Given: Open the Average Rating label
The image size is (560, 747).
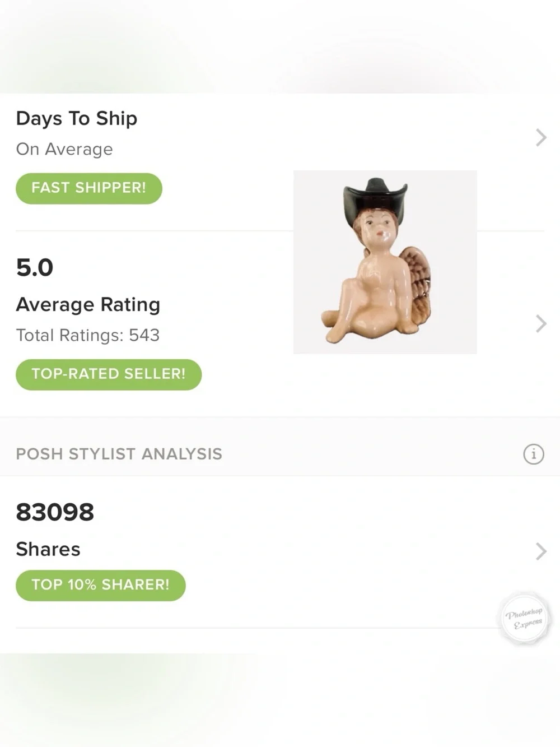Looking at the screenshot, I should (x=88, y=304).
